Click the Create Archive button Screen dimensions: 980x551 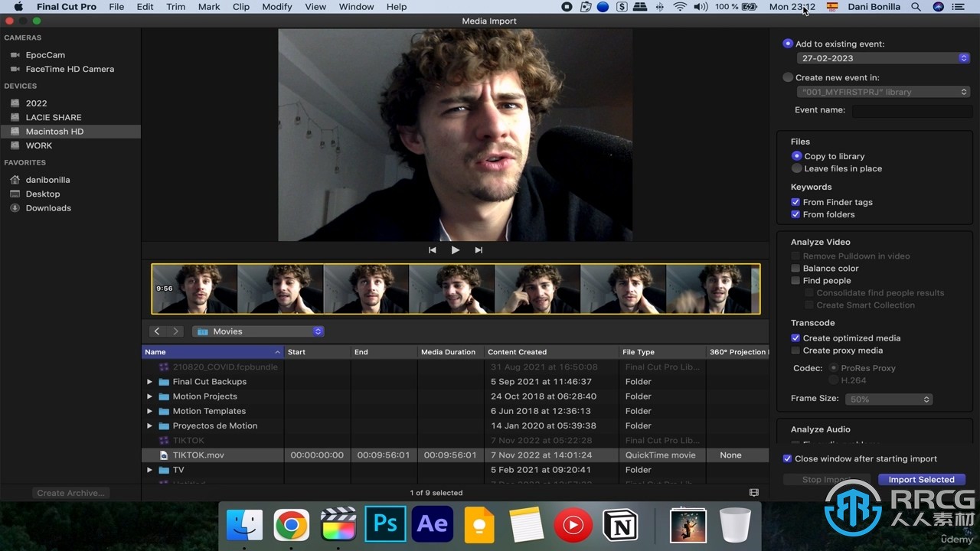pos(70,493)
